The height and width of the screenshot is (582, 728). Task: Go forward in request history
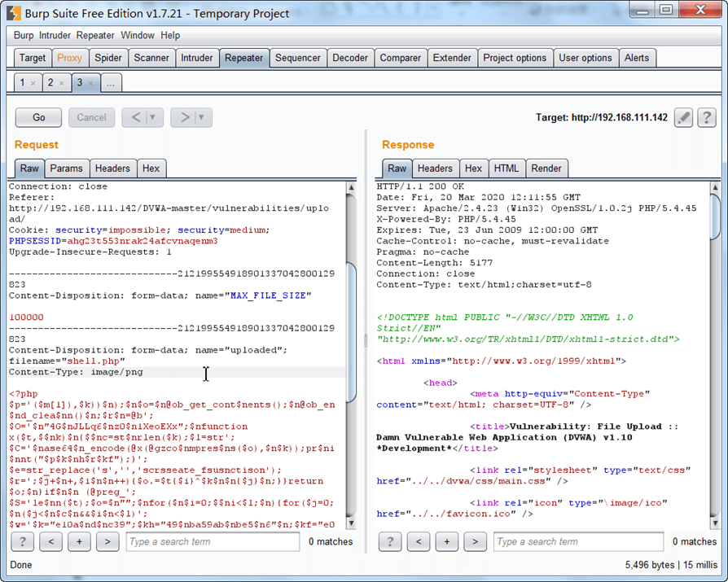point(184,117)
